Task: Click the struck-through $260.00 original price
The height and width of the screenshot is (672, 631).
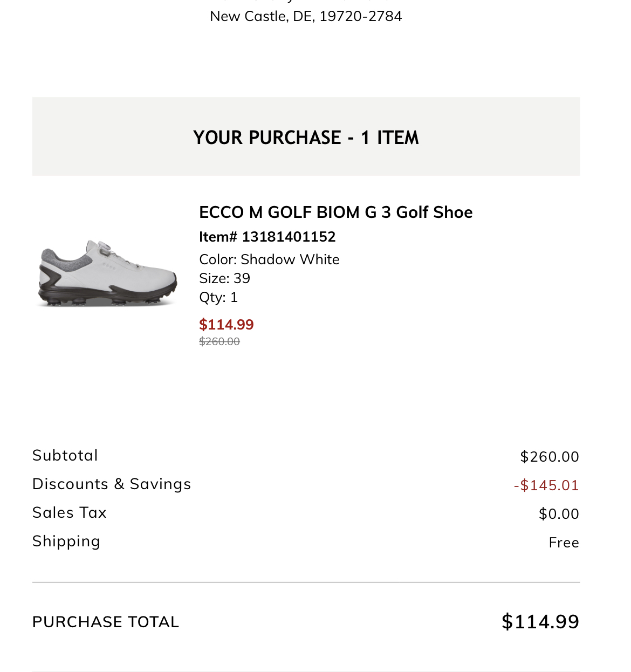Action: coord(220,341)
